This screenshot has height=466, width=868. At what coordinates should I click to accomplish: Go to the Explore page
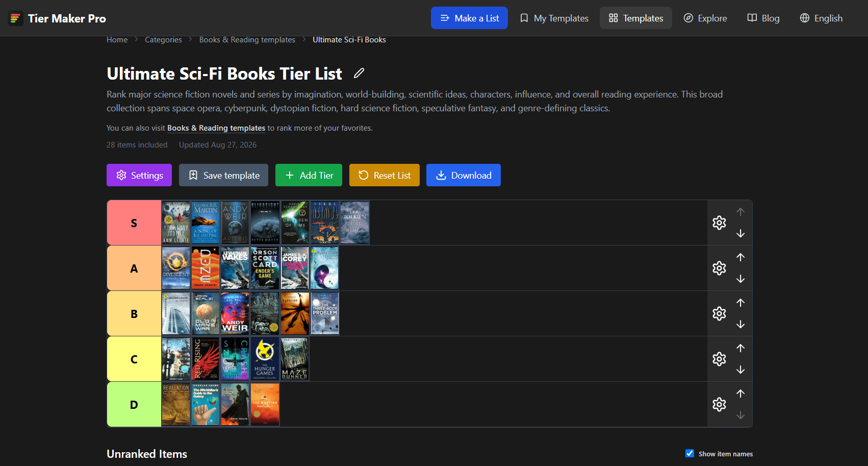705,18
